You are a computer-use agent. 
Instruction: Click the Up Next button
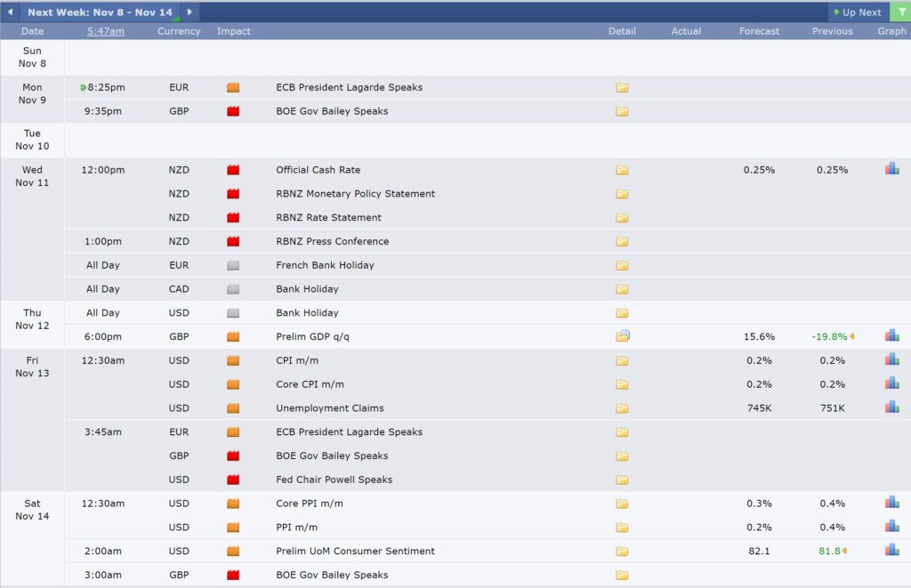coord(859,12)
